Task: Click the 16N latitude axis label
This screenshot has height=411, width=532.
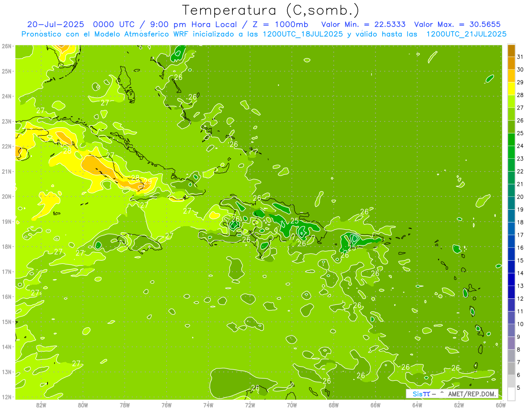Action: [7, 297]
